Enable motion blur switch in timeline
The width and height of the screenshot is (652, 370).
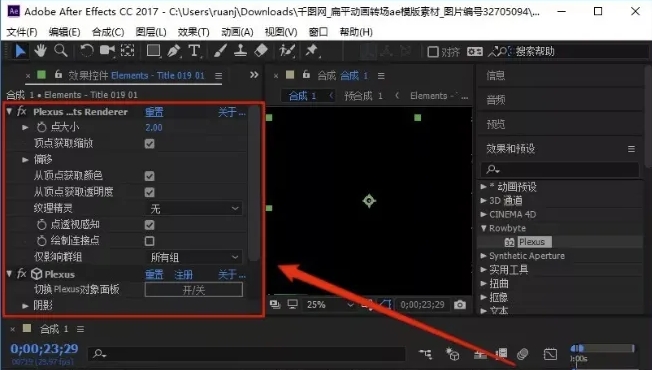tap(523, 354)
